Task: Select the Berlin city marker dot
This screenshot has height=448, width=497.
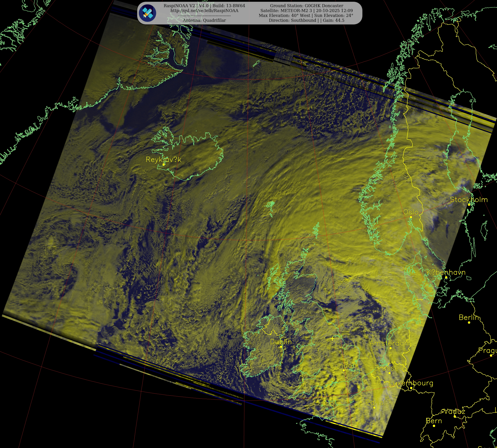Action: click(x=469, y=322)
